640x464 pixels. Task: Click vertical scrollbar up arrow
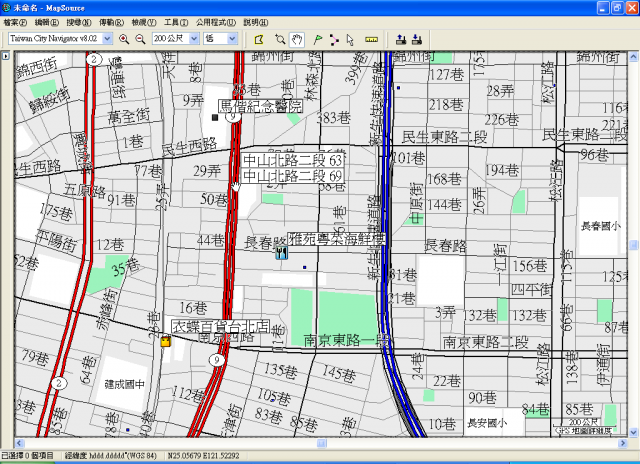coord(633,56)
